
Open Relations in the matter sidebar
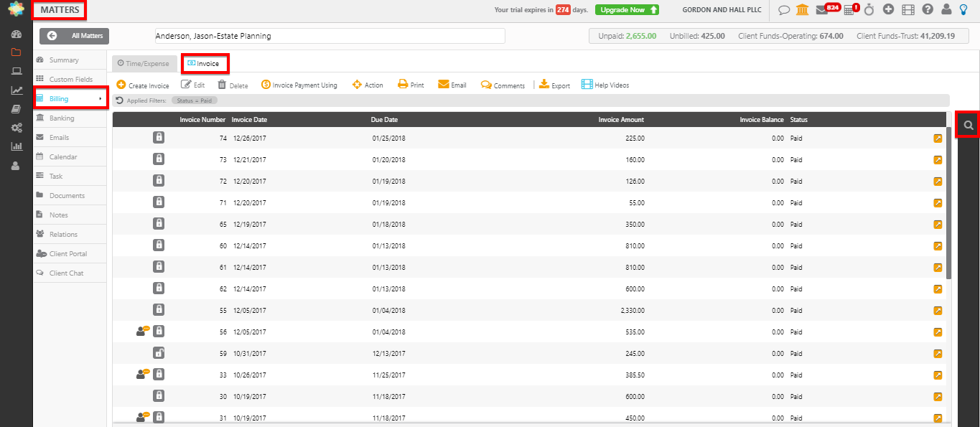coord(70,235)
